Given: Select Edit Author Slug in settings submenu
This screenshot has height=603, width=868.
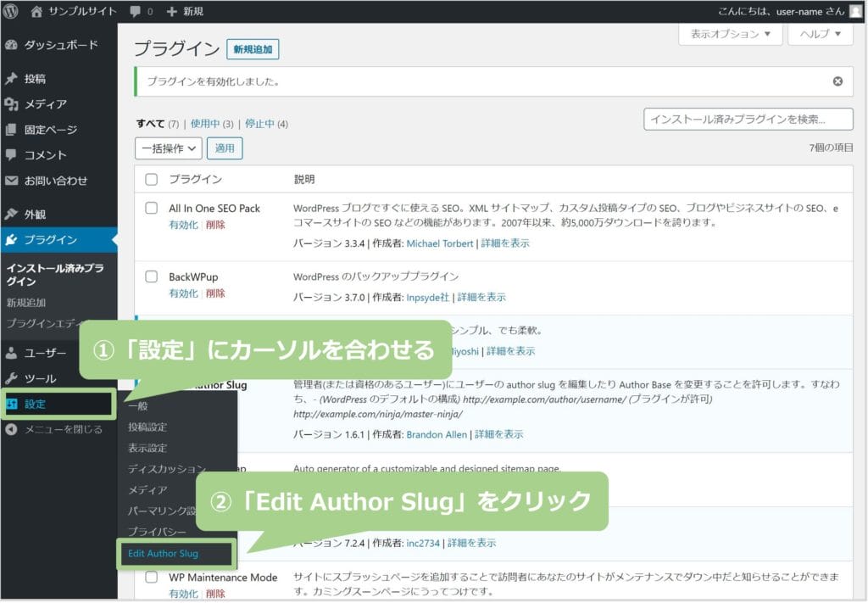Looking at the screenshot, I should 163,554.
